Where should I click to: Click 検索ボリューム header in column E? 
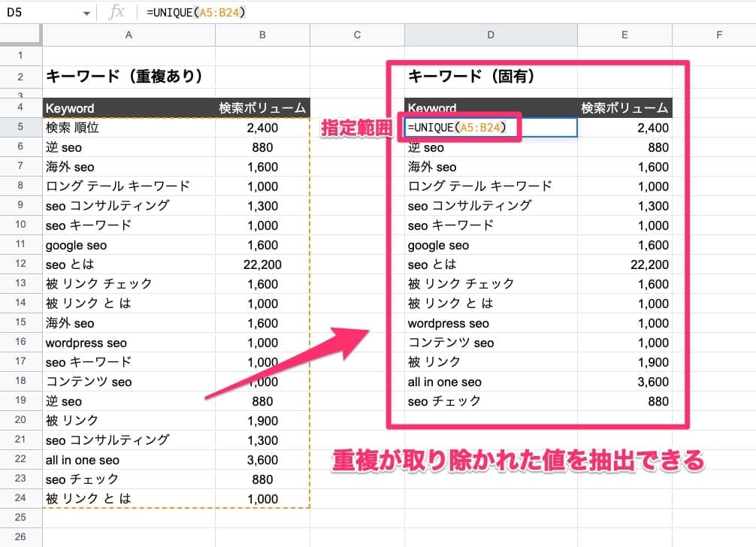624,108
